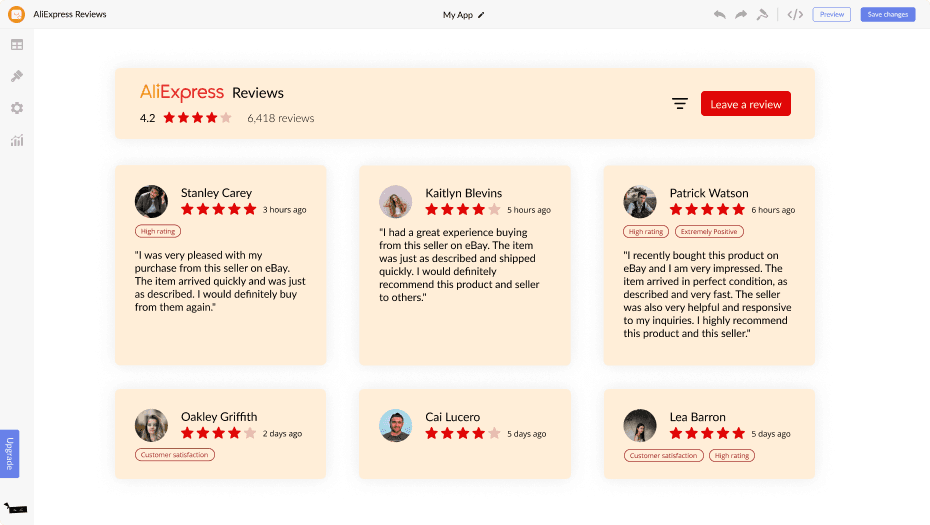Click Oakley Griffith's name
This screenshot has width=930, height=525.
click(219, 416)
